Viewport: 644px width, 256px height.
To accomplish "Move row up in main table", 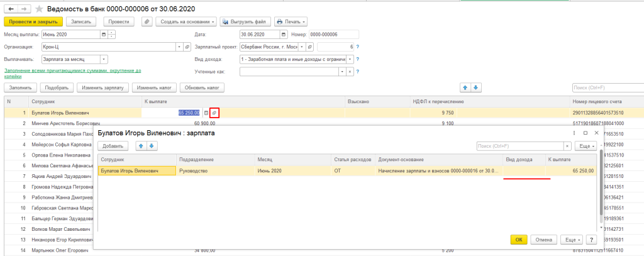I will click(465, 87).
